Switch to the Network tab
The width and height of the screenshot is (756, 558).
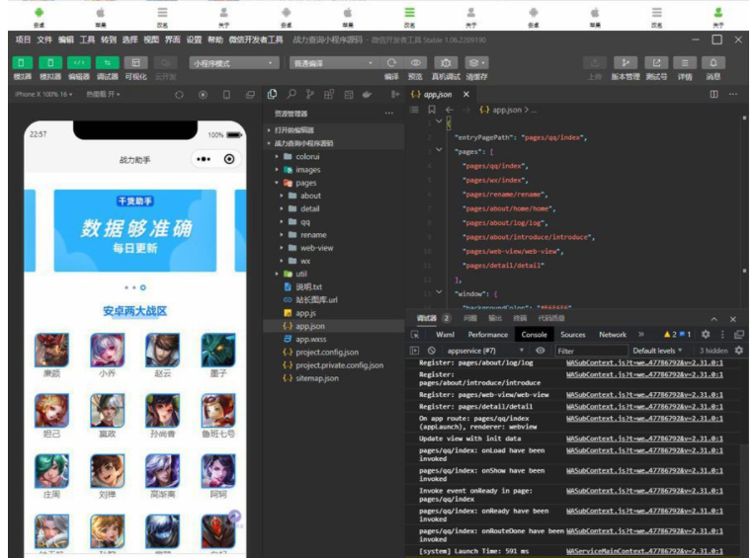click(612, 335)
